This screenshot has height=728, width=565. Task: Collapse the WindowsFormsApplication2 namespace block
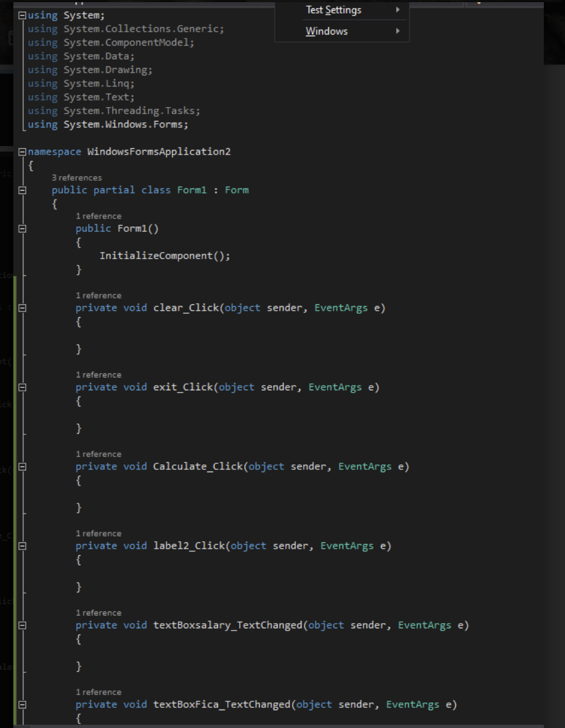[x=21, y=151]
